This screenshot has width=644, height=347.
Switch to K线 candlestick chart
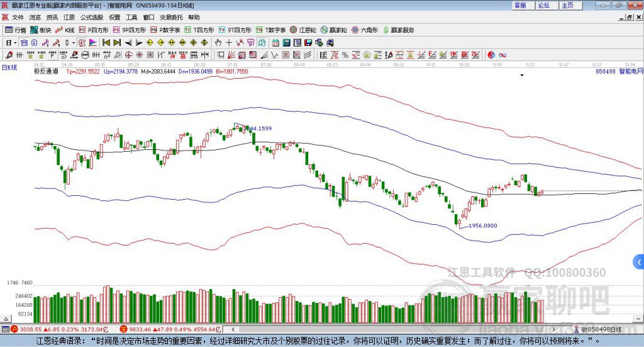click(x=65, y=30)
